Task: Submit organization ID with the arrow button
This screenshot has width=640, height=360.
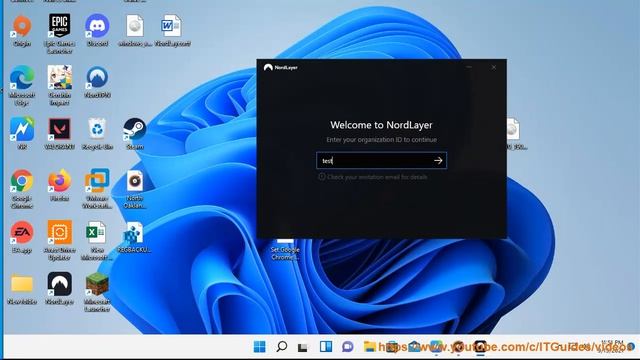Action: [438, 161]
